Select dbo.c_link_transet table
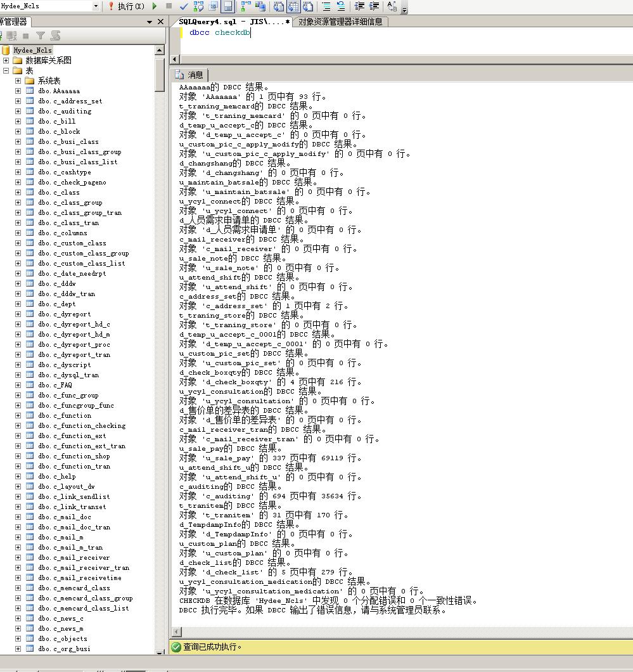Screen dimensions: 633x672 [72, 507]
